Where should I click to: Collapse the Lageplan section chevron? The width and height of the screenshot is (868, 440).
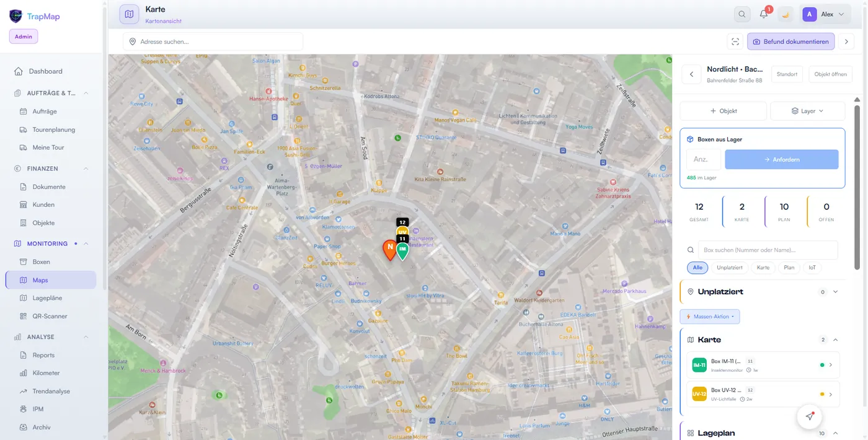coord(836,433)
